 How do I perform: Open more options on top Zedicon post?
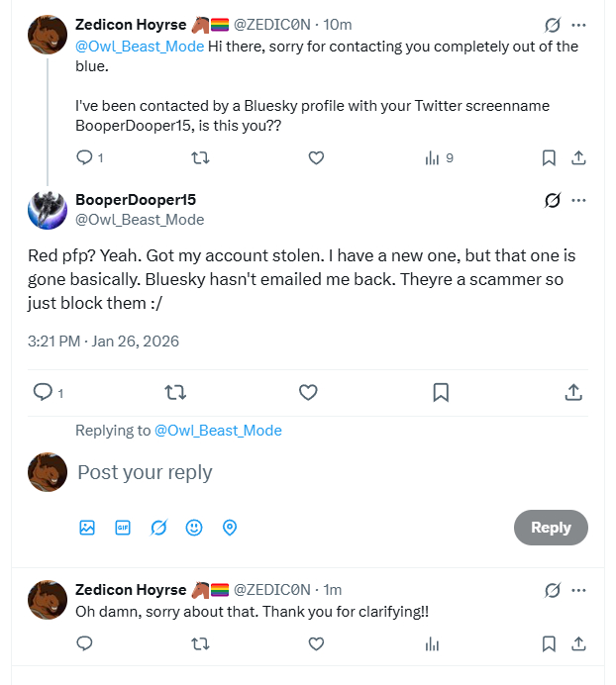(x=579, y=25)
